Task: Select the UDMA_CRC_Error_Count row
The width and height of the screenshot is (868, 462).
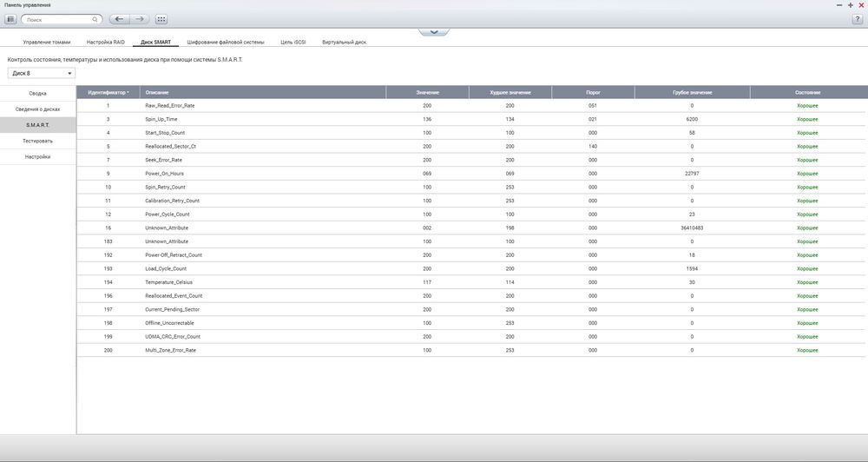Action: click(470, 336)
